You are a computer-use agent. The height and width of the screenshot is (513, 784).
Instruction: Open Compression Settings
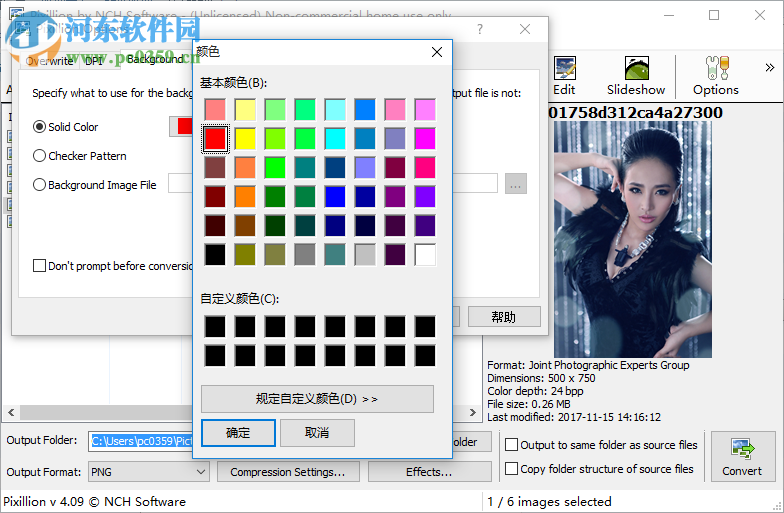point(288,472)
